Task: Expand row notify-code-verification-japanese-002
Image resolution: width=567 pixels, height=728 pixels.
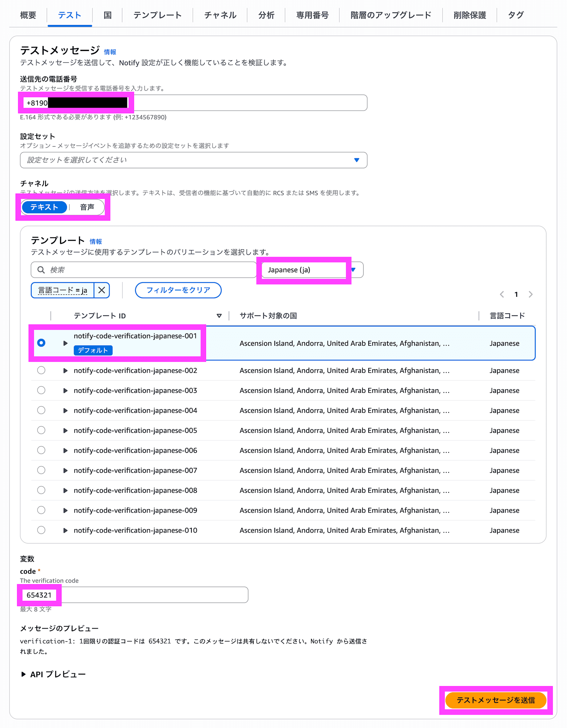Action: click(65, 371)
